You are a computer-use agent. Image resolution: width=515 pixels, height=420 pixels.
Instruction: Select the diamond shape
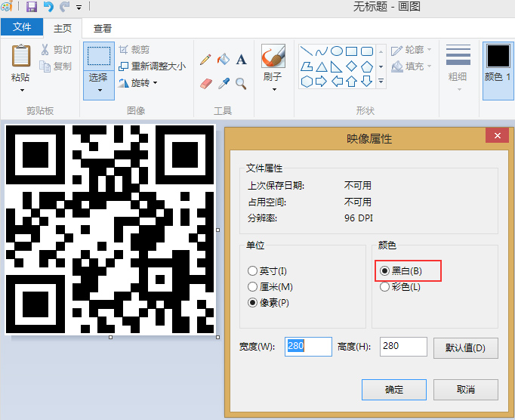click(351, 66)
